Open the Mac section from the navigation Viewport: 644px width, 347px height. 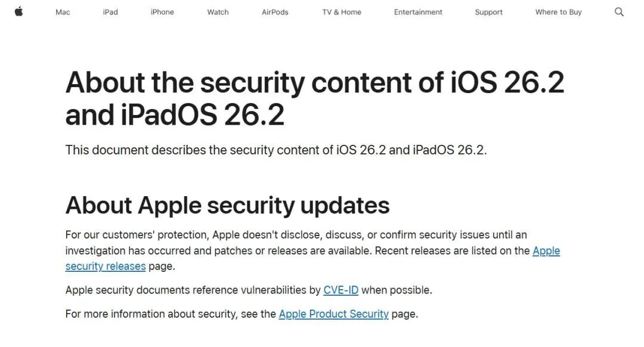[x=62, y=11]
